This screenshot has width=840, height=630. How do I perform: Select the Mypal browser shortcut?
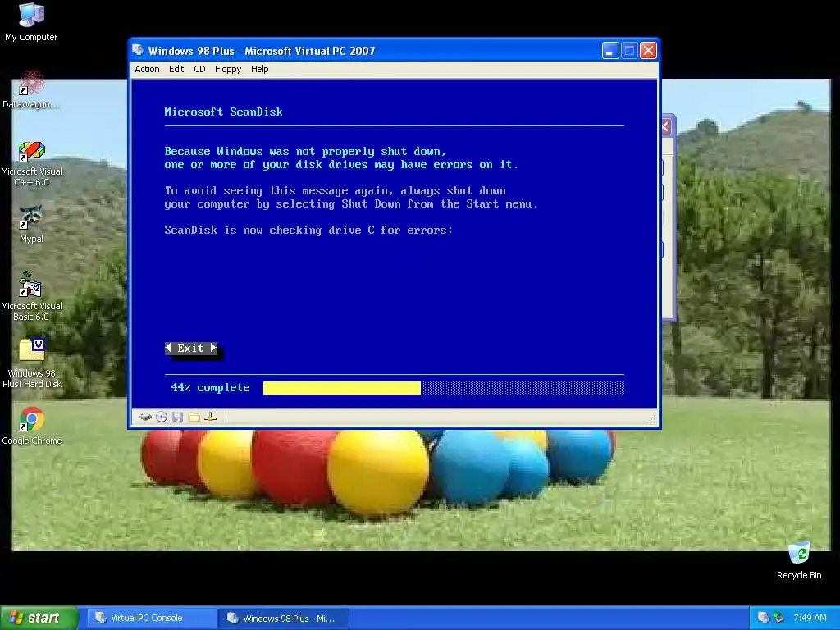click(x=31, y=225)
